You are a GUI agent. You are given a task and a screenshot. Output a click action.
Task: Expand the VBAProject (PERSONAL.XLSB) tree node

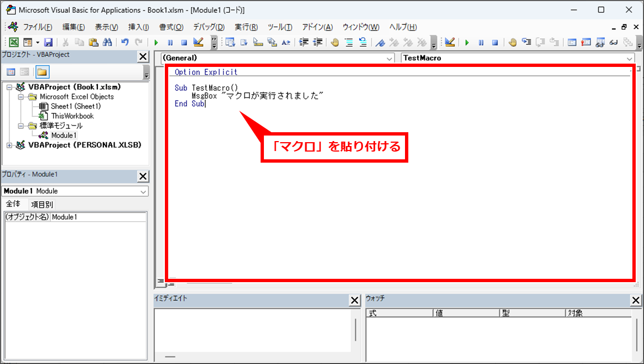click(x=9, y=145)
